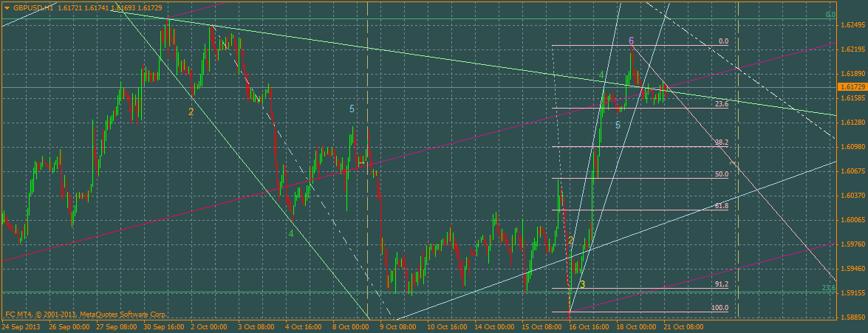Click the 1.62495 price scale label
Image resolution: width=868 pixels, height=333 pixels.
[852, 25]
